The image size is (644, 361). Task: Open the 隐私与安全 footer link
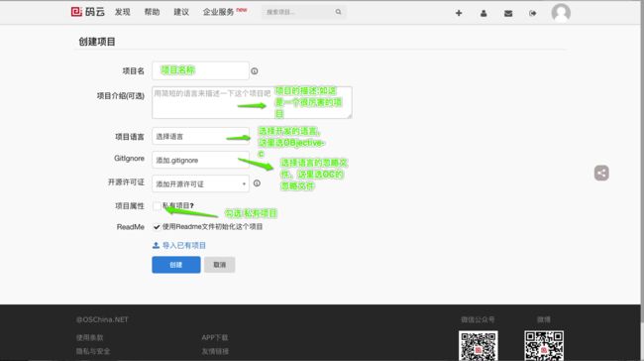[x=93, y=351]
